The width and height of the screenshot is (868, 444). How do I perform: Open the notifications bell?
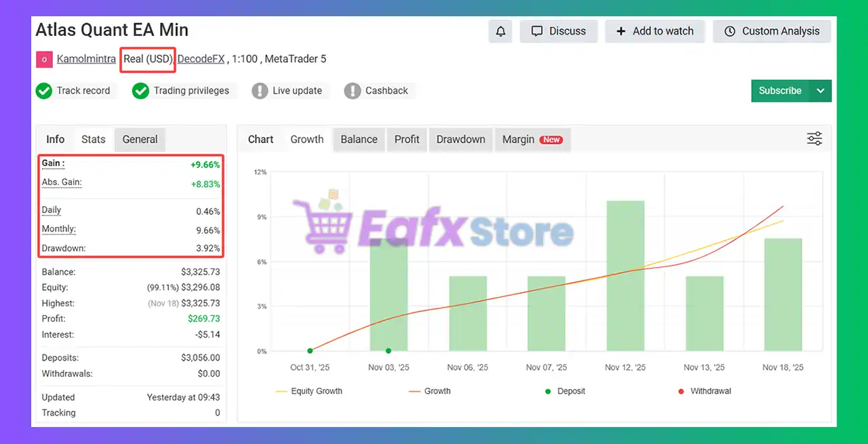point(500,31)
